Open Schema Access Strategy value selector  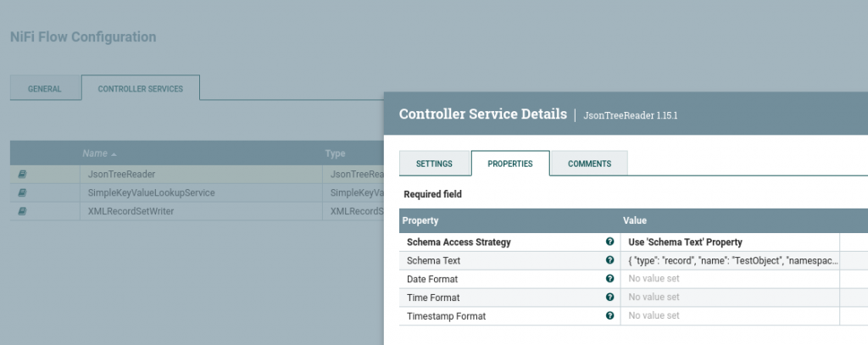point(729,242)
